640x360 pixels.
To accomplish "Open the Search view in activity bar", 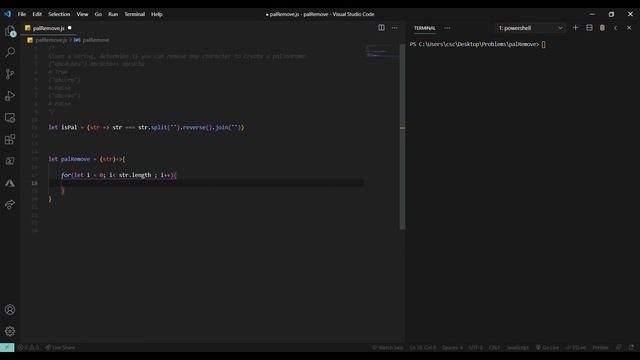I will 10,52.
